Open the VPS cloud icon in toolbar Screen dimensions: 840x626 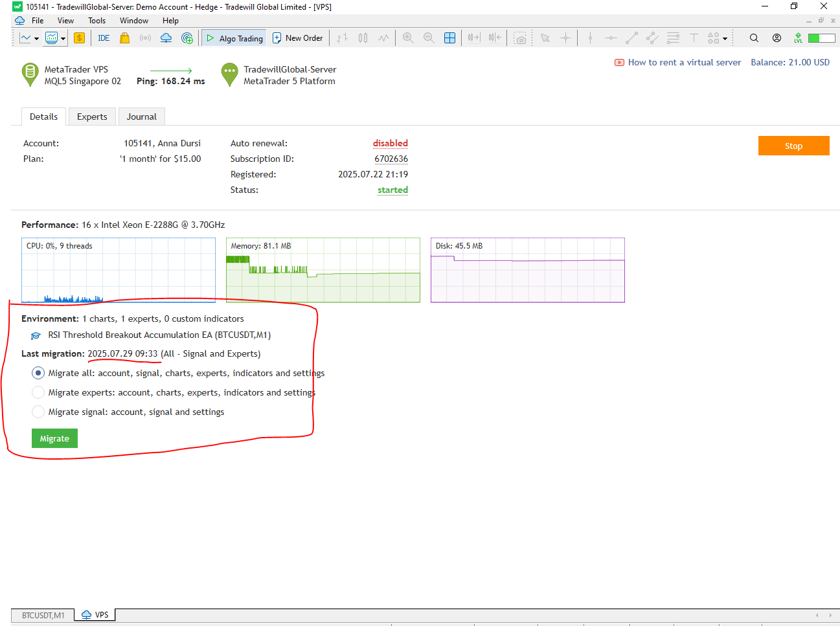point(166,38)
